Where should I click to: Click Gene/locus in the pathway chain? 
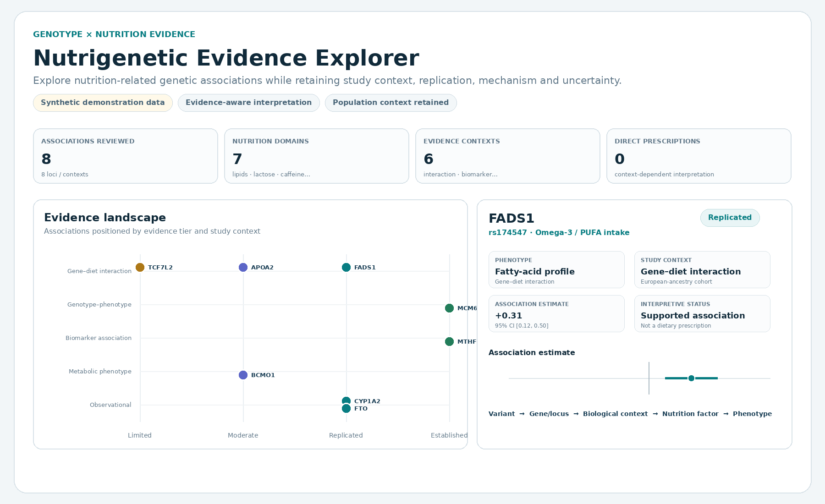tap(549, 414)
